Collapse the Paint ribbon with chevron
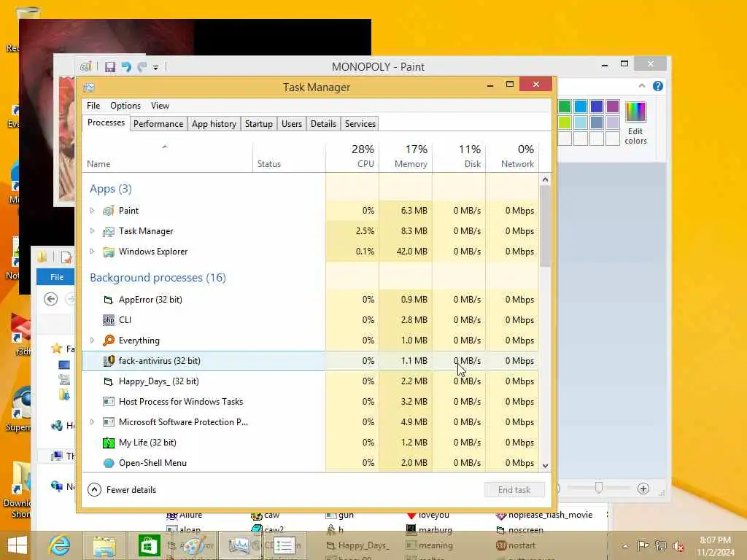 [642, 86]
